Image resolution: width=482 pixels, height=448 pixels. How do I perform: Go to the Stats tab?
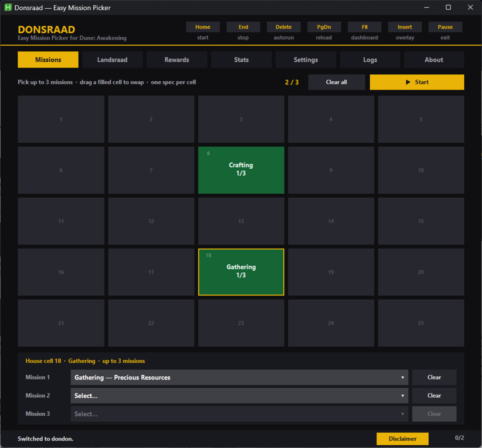(241, 60)
